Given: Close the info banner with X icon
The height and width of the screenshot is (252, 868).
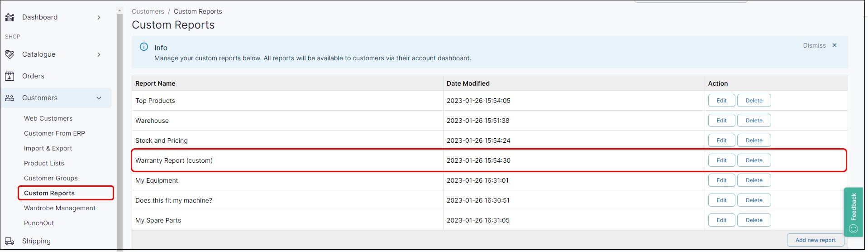Looking at the screenshot, I should pos(835,45).
